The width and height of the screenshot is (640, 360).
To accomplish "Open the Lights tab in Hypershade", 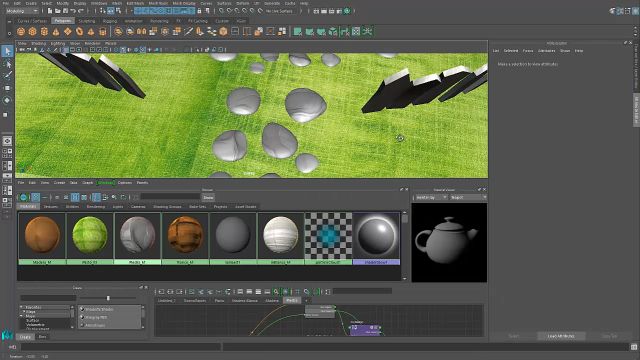I will (118, 207).
